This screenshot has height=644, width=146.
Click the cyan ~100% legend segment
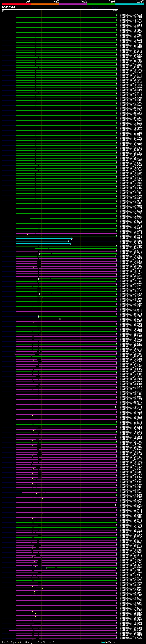click(130, 4)
